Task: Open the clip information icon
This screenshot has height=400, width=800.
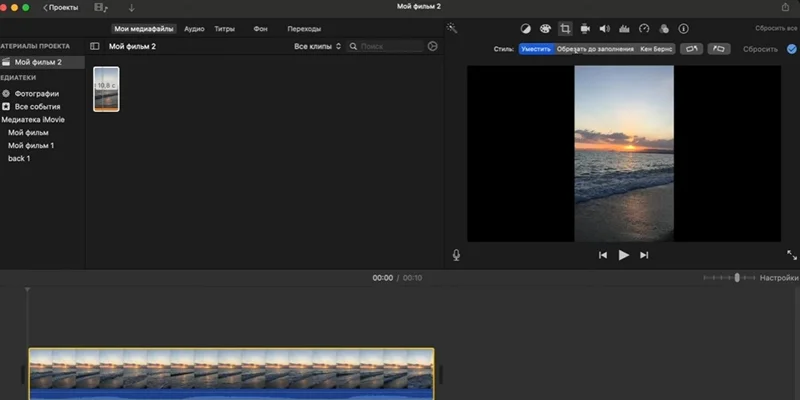Action: click(684, 29)
